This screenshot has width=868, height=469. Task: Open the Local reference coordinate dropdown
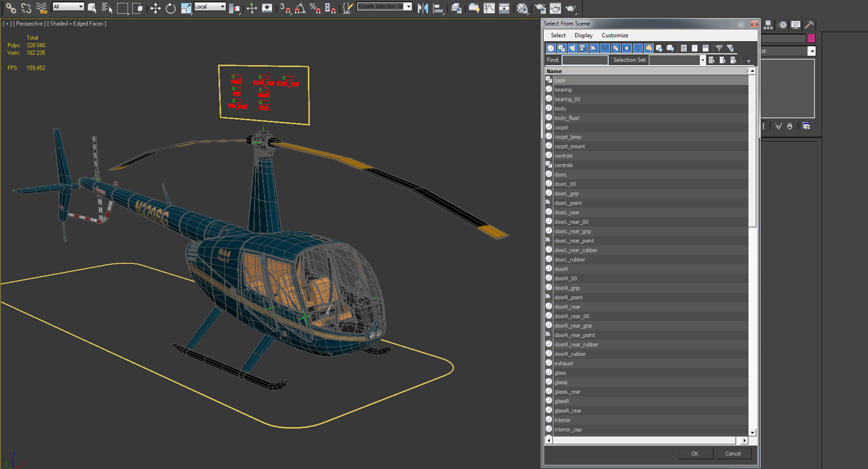210,6
